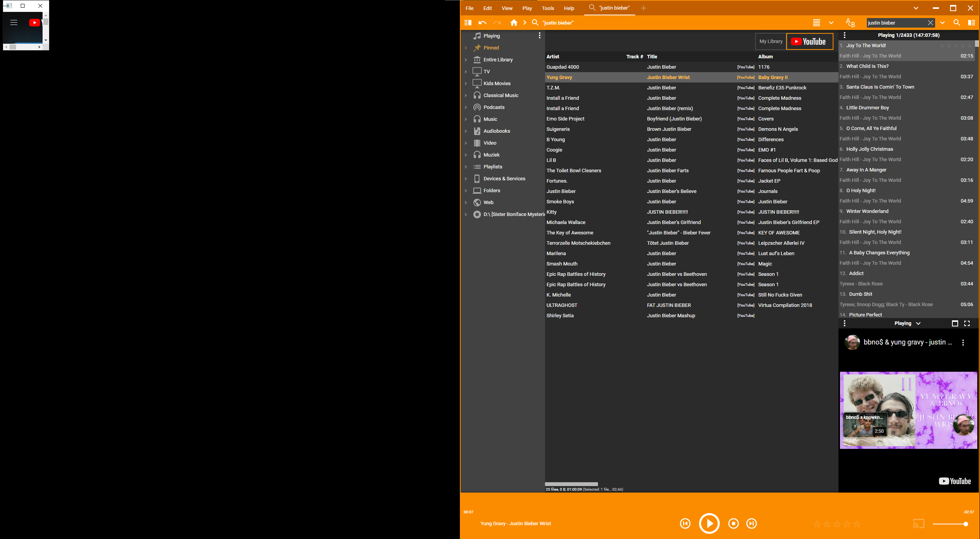Open the Playing preview dropdown
Image resolution: width=980 pixels, height=539 pixels.
(x=918, y=323)
